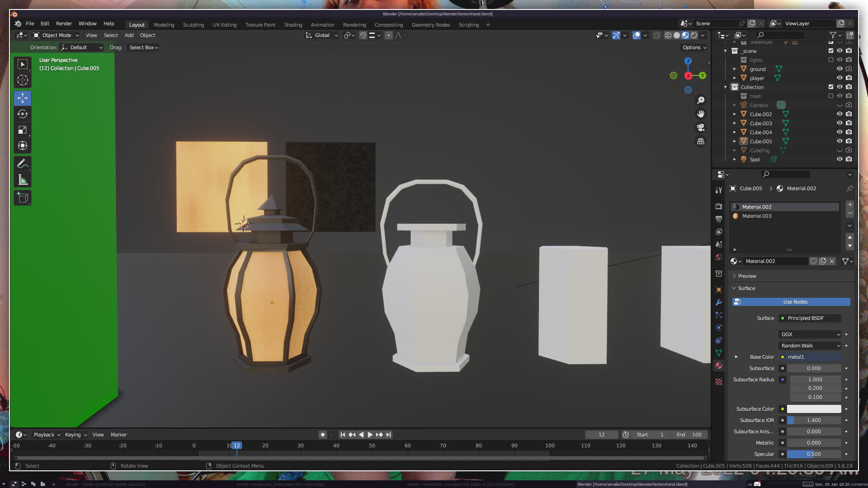868x488 pixels.
Task: Choose the Add Cube tool
Action: pyautogui.click(x=23, y=198)
